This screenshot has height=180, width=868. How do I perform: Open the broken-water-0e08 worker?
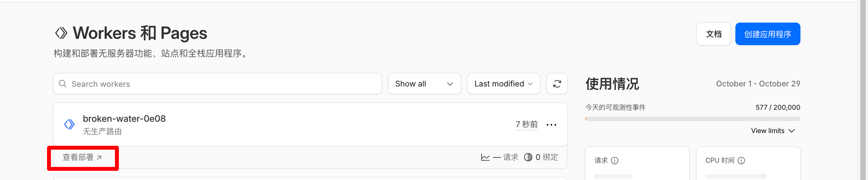(x=124, y=119)
